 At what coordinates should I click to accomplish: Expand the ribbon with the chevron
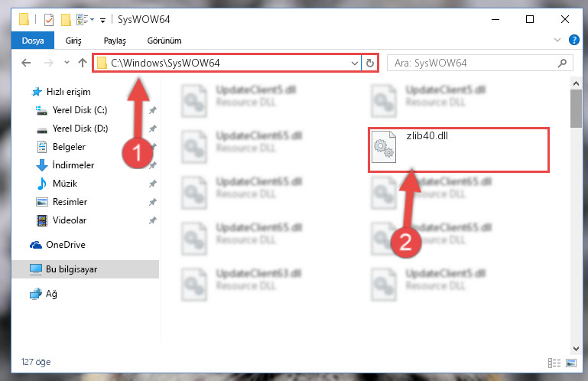pos(557,40)
